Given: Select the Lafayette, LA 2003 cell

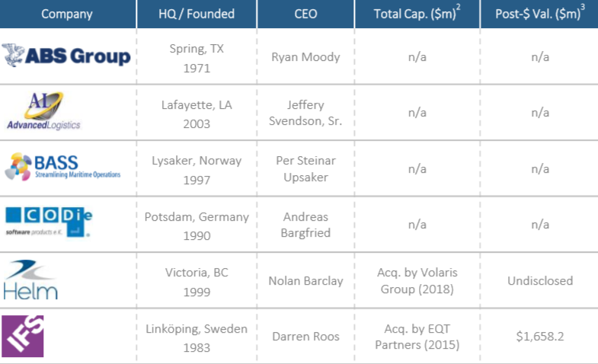Looking at the screenshot, I should (197, 113).
